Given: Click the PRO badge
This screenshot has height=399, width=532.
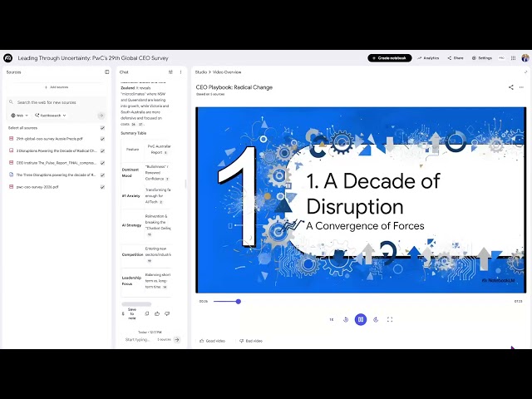Looking at the screenshot, I should coord(501,58).
